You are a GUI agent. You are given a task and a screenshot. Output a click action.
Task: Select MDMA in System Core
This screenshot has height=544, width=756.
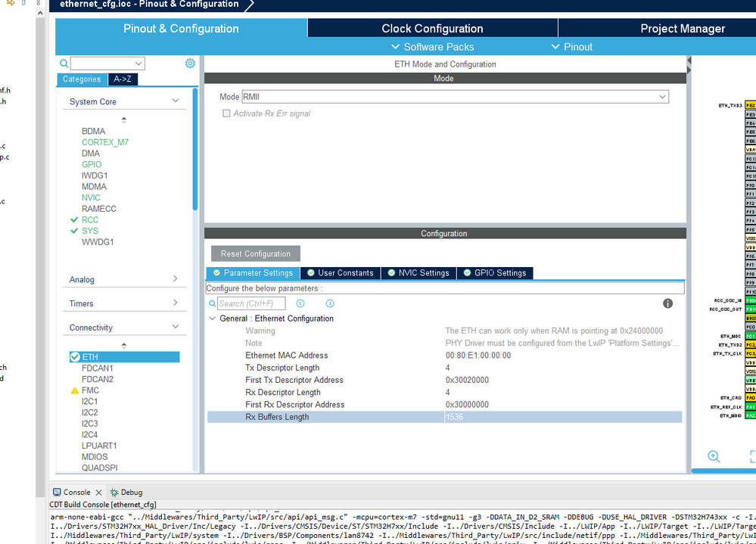(94, 186)
